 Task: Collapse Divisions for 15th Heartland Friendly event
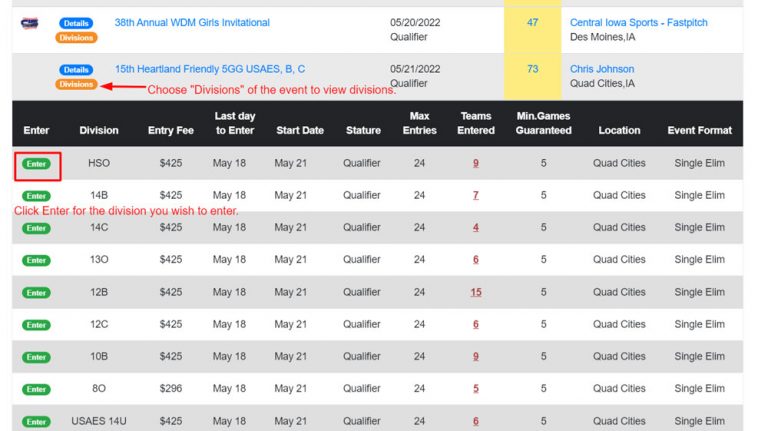tap(76, 84)
